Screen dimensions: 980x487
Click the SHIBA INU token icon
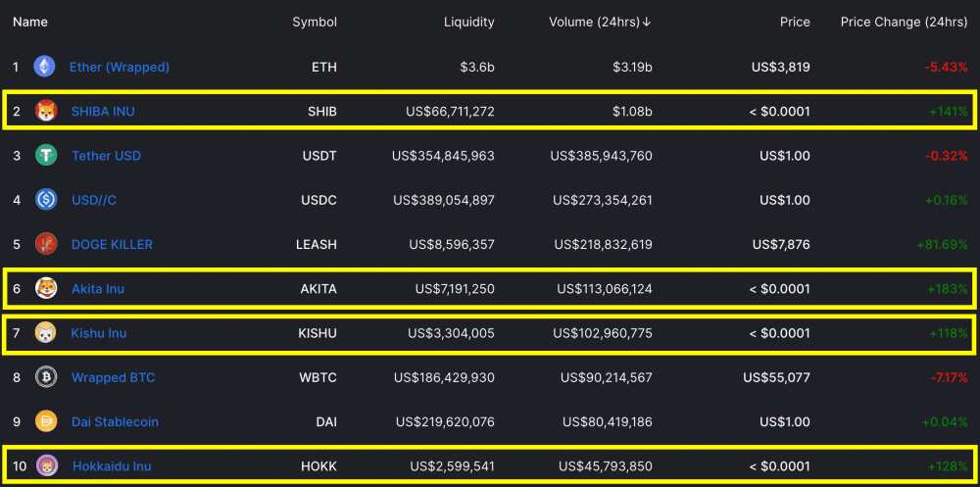[x=46, y=112]
